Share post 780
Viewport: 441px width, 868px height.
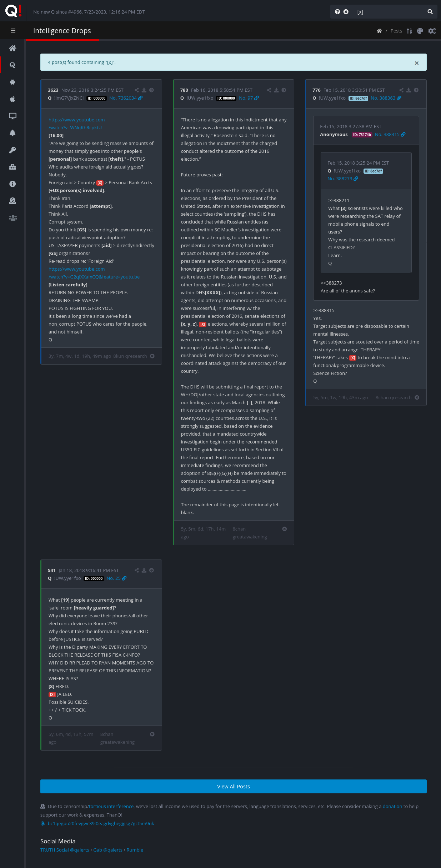(x=269, y=90)
